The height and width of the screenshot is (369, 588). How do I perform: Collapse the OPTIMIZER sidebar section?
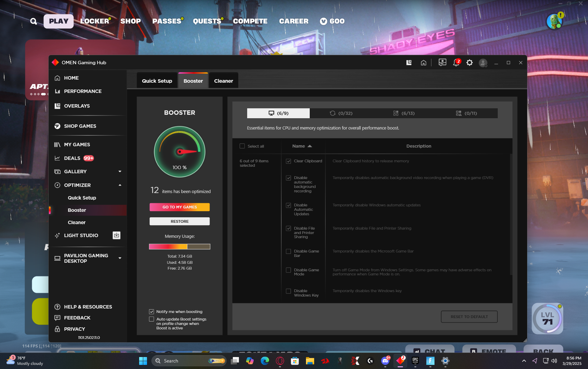click(120, 185)
